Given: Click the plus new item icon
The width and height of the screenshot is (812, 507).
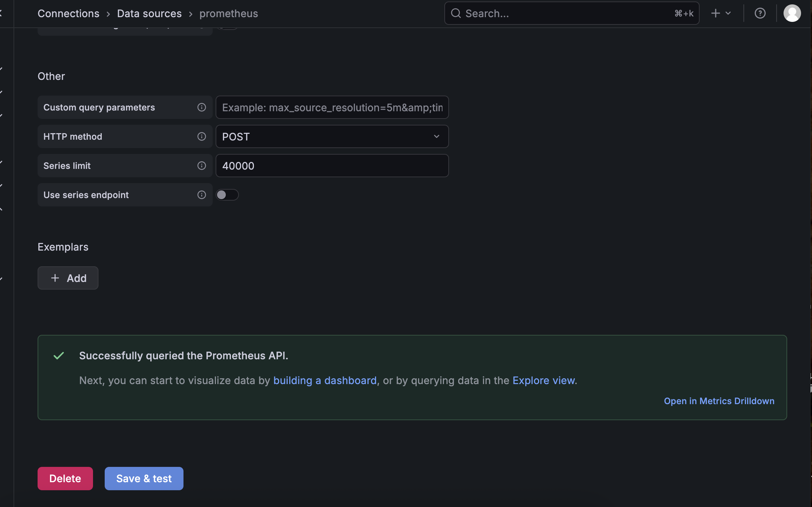Looking at the screenshot, I should coord(715,13).
